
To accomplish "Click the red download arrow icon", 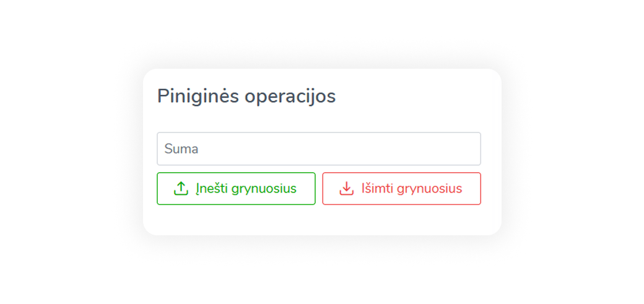I will (347, 188).
